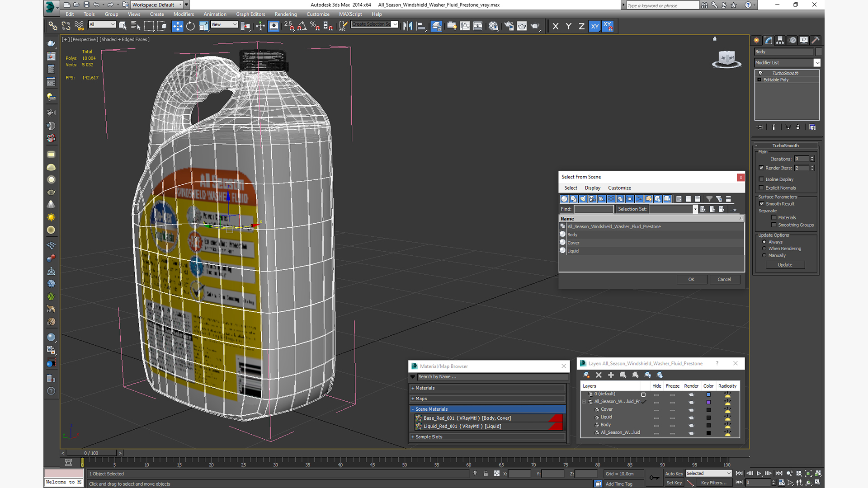Open the Material Editor icon
The image size is (868, 488).
click(493, 26)
